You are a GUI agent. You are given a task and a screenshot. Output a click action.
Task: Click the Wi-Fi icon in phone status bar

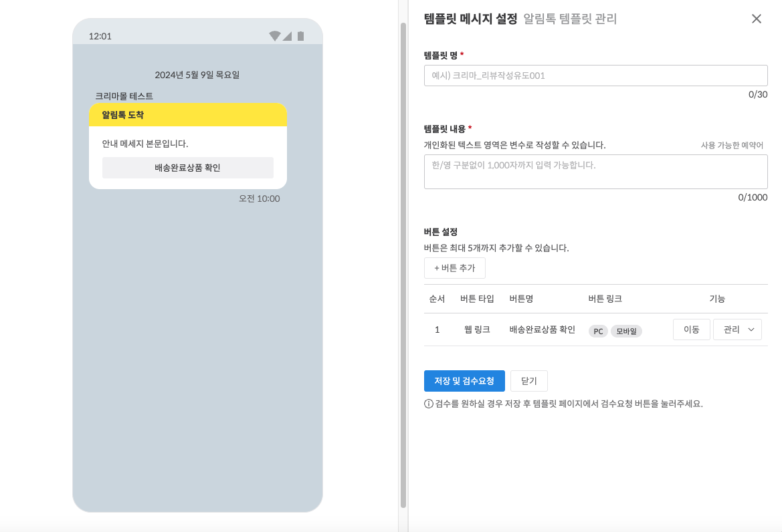[276, 37]
